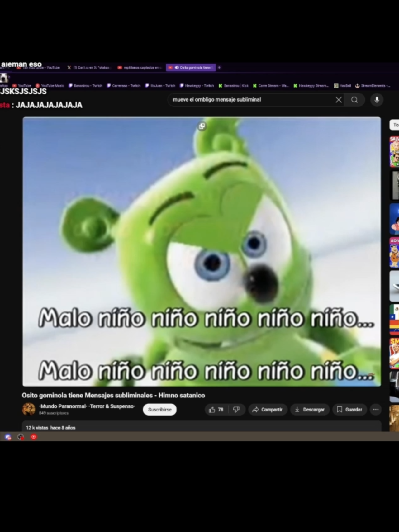This screenshot has width=399, height=532.
Task: Open first taskbar icon with notification badge
Action: (8, 437)
